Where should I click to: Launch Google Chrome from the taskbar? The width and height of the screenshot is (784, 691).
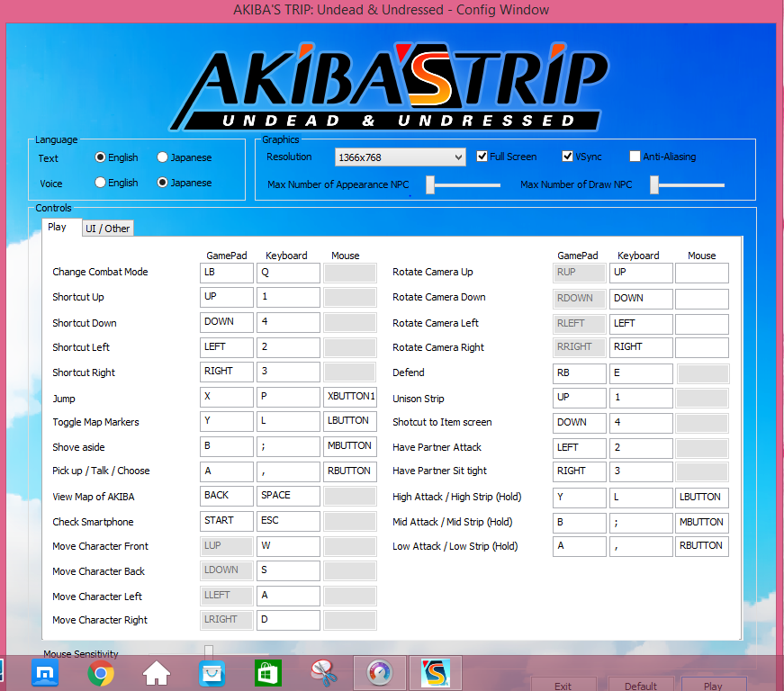coord(101,673)
